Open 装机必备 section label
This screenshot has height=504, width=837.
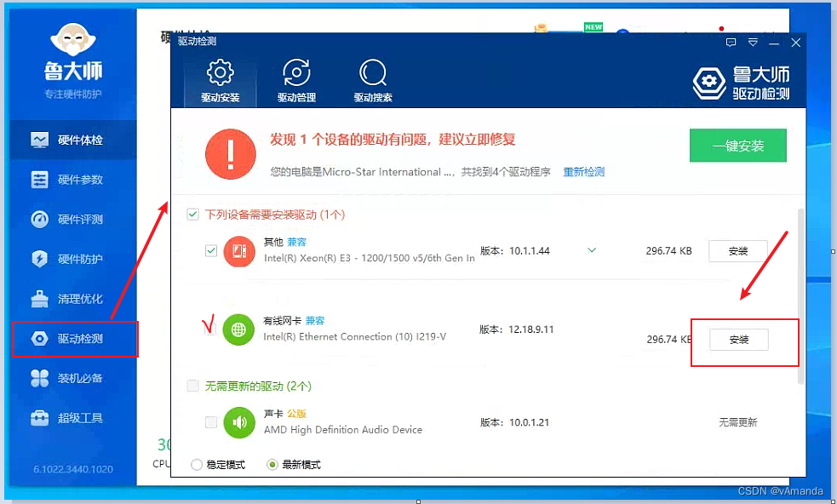[80, 378]
